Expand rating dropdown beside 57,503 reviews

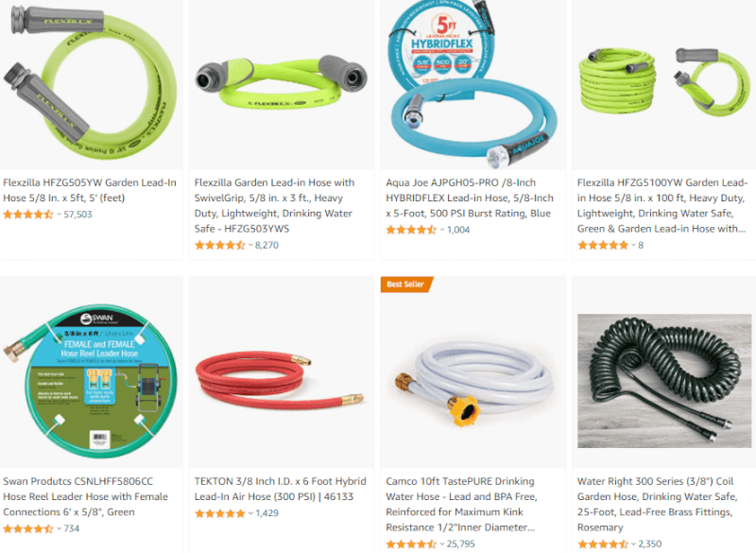59,215
